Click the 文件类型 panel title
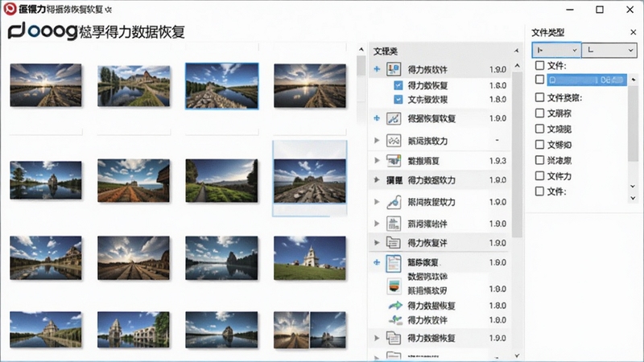 [x=548, y=32]
